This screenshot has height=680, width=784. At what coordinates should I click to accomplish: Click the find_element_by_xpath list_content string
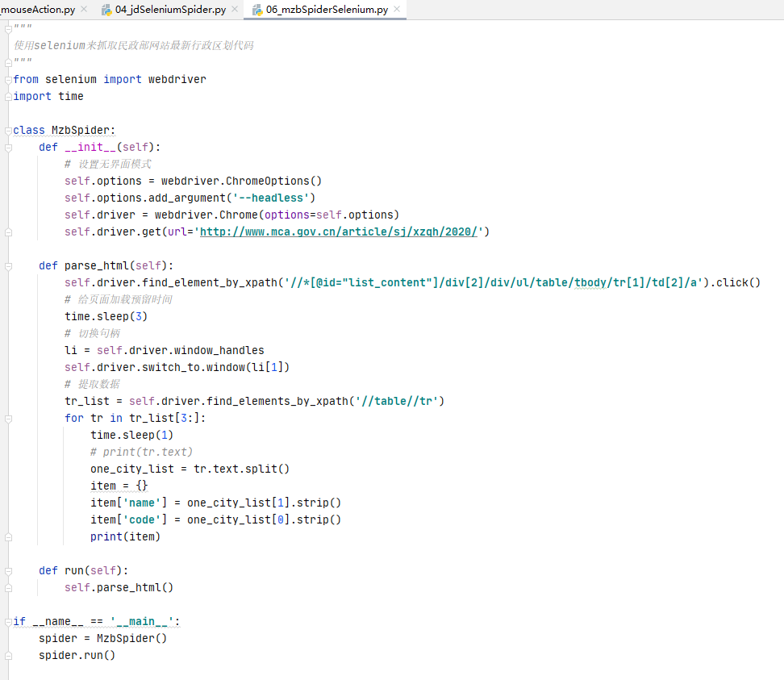(494, 282)
